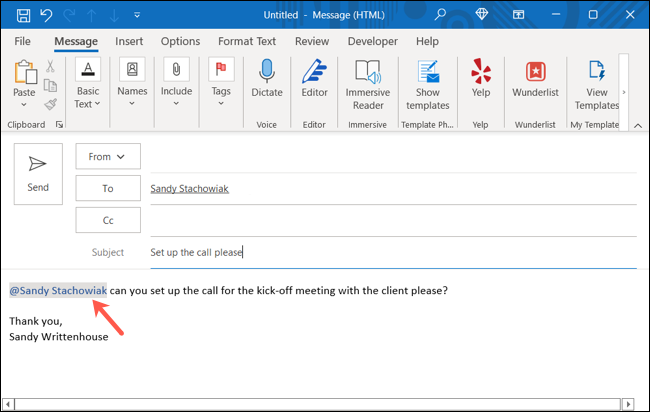
Task: Click the 'Thank you,' line in body
Action: (x=36, y=321)
